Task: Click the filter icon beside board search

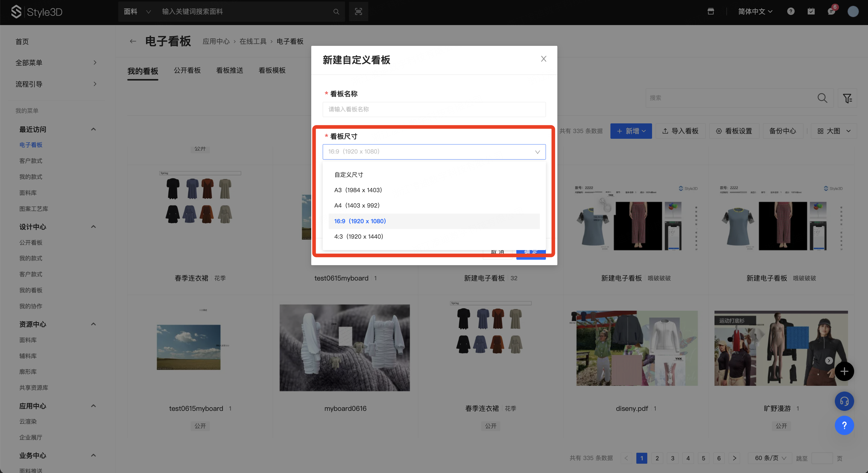Action: pyautogui.click(x=847, y=98)
